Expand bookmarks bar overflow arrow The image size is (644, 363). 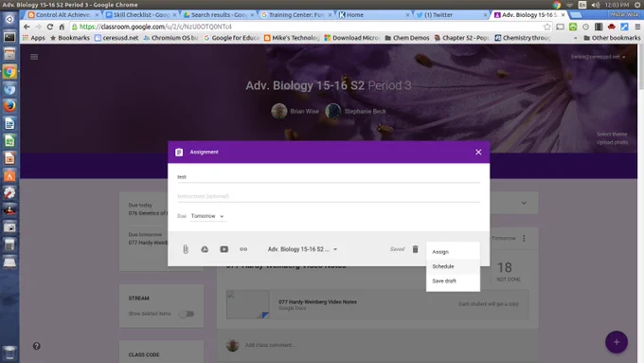tap(576, 38)
